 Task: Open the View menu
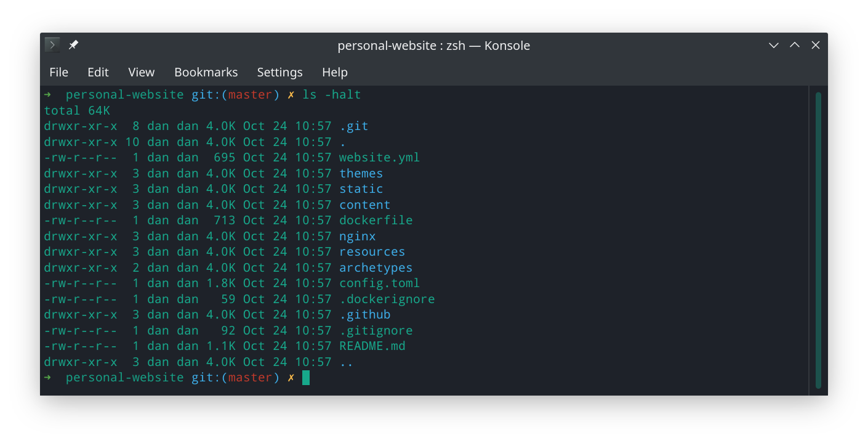click(141, 72)
